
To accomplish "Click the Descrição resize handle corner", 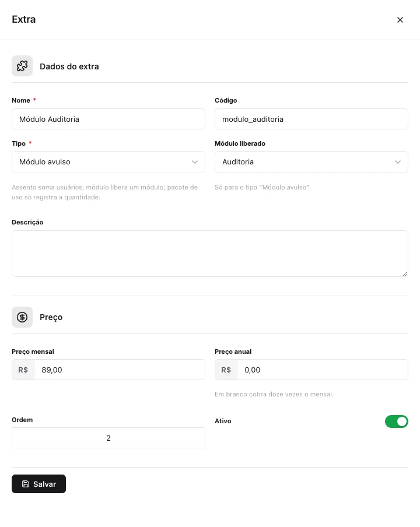I will pos(405,273).
